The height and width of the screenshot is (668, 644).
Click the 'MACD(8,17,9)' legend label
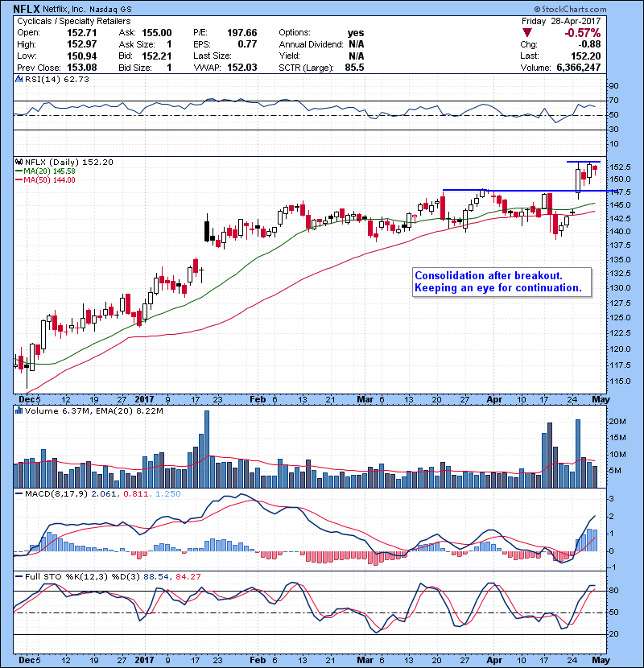tap(56, 494)
